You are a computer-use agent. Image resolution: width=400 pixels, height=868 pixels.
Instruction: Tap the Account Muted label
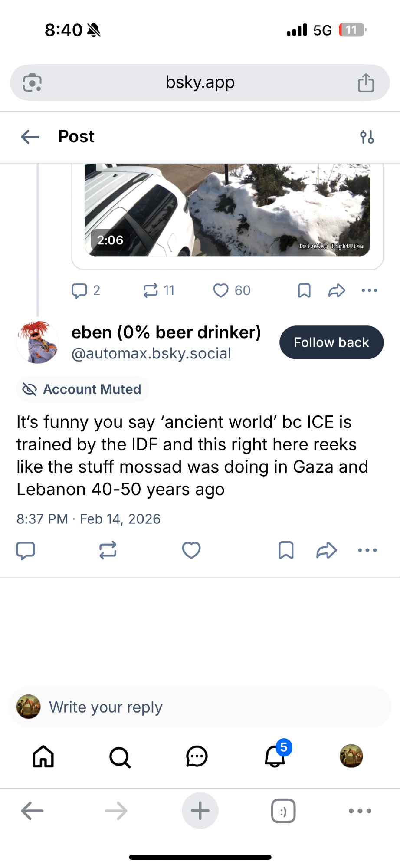pyautogui.click(x=83, y=389)
